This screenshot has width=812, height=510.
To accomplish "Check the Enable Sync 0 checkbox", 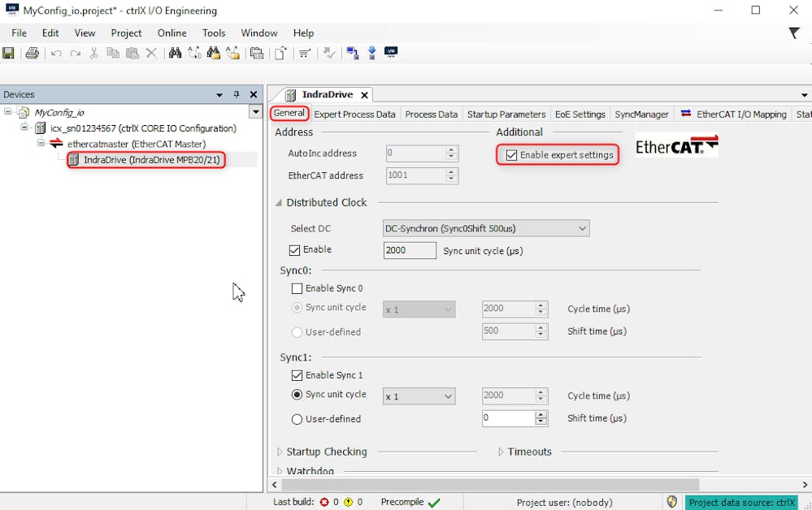I will 297,288.
